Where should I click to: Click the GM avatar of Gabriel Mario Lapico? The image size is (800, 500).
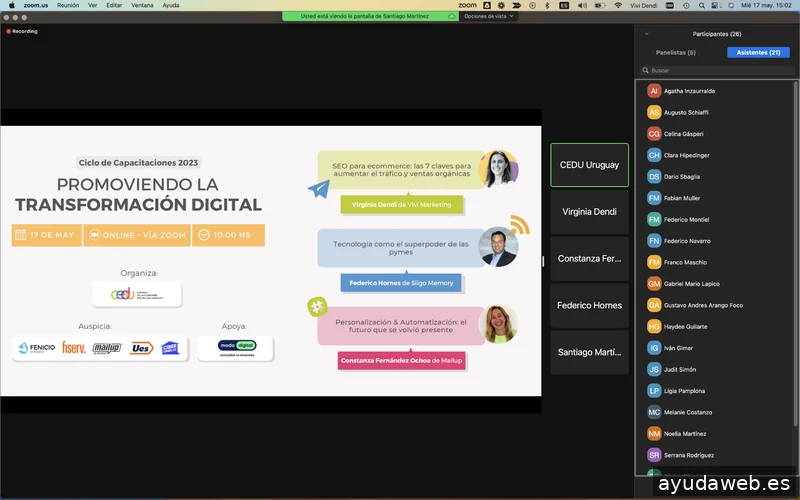coord(654,284)
